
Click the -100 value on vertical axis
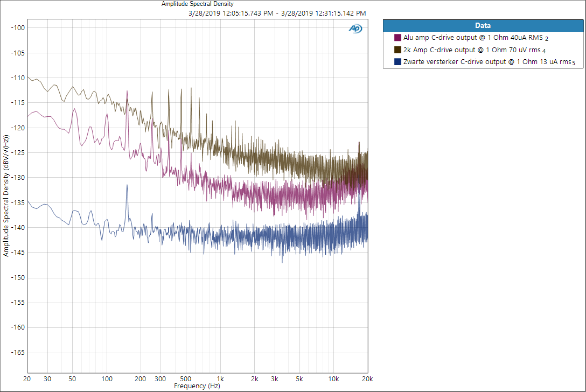(x=18, y=28)
